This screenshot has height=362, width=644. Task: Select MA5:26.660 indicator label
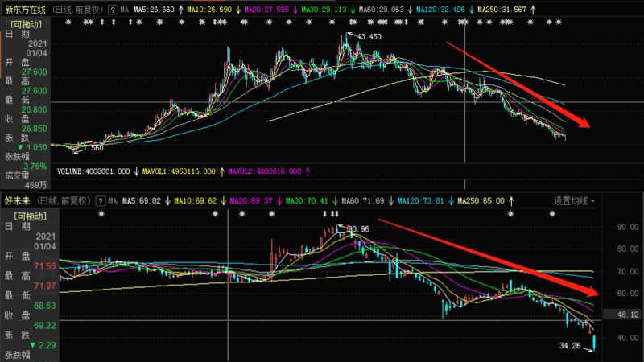154,10
